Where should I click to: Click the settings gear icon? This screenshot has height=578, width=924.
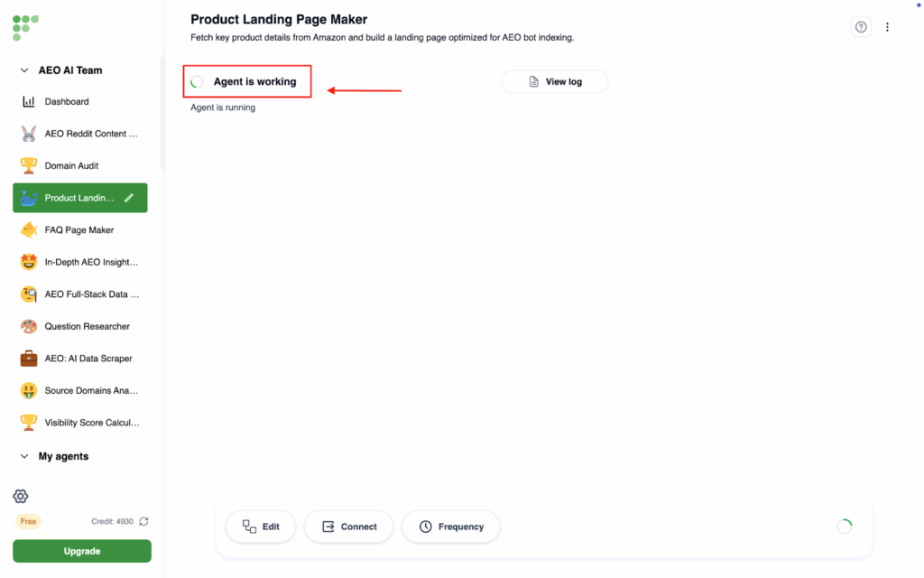(21, 496)
